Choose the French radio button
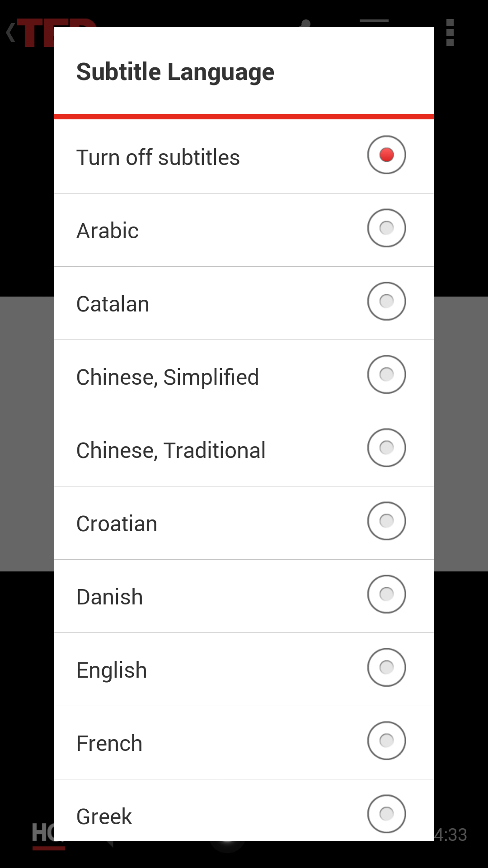Viewport: 488px width, 868px height. tap(386, 741)
